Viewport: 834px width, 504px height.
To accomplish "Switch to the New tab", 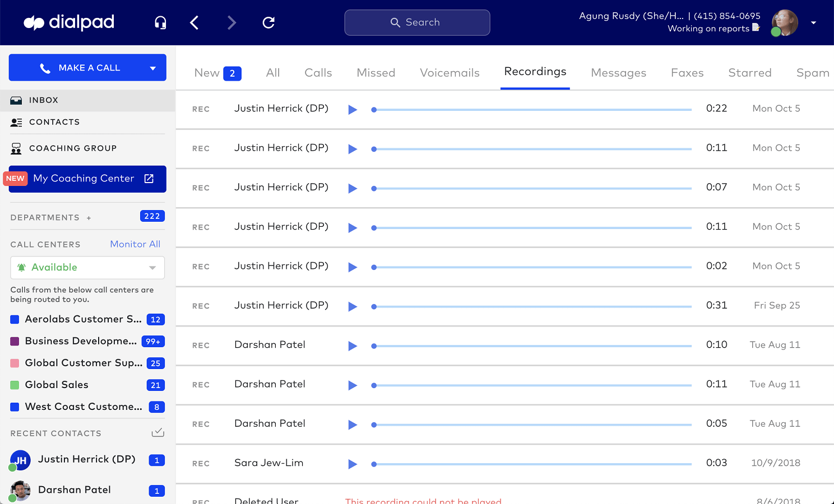I will tap(207, 73).
